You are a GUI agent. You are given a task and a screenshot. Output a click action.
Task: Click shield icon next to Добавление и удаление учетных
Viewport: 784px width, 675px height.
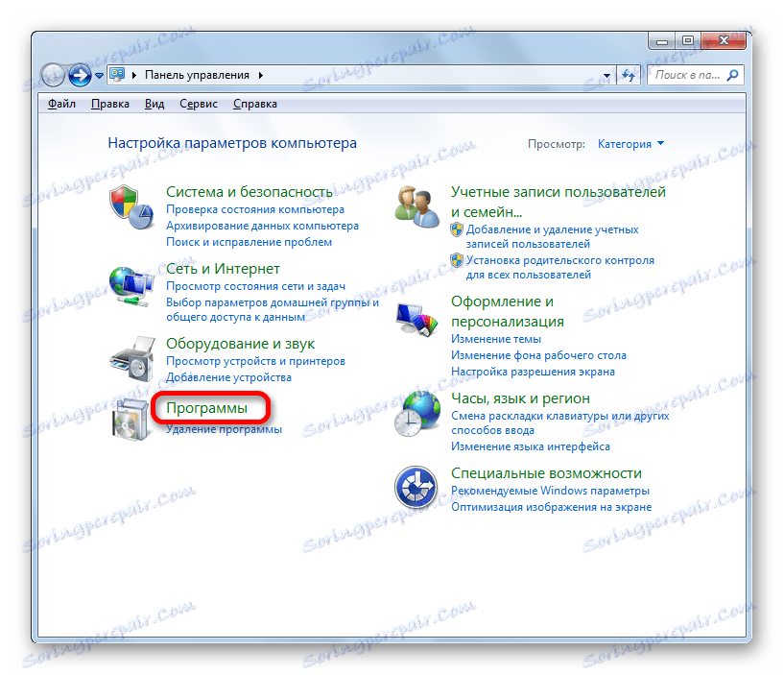pyautogui.click(x=457, y=229)
